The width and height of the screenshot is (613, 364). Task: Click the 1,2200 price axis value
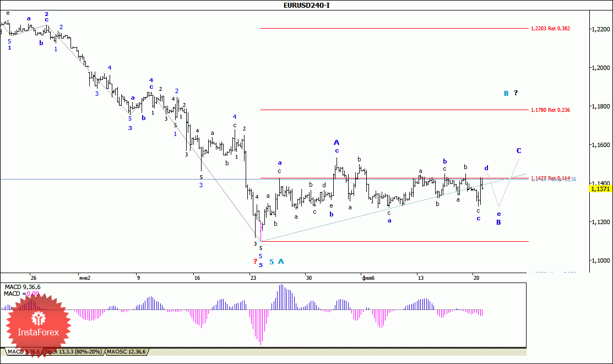click(x=600, y=29)
